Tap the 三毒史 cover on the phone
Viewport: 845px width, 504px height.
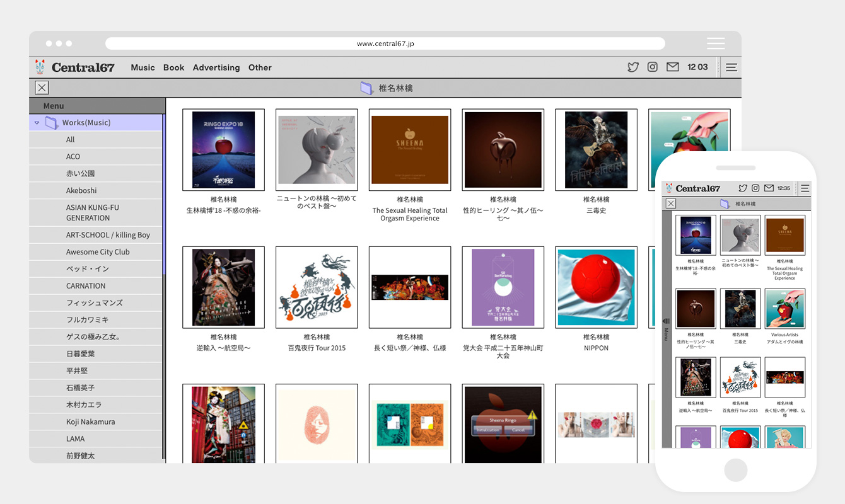tap(740, 309)
